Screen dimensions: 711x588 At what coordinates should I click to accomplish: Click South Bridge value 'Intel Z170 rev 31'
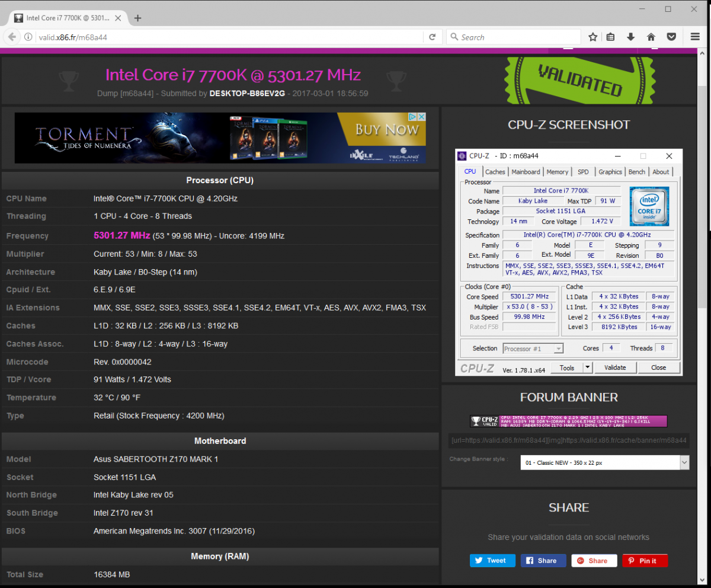(123, 513)
